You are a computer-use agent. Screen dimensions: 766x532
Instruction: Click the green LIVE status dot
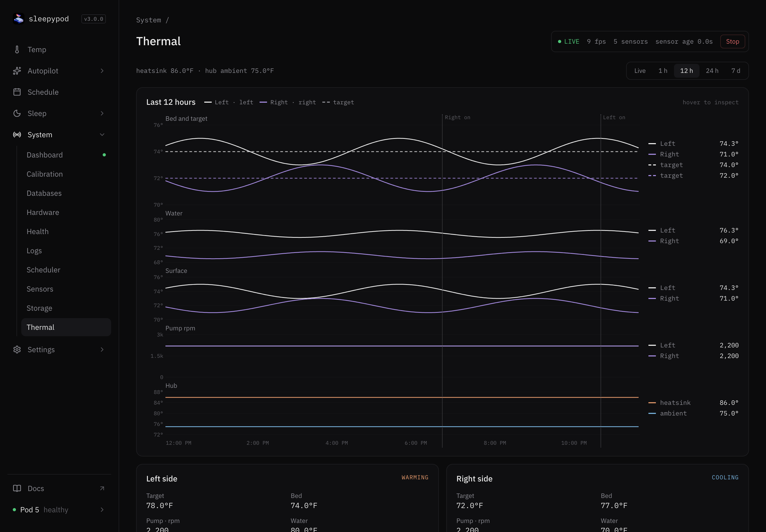[560, 42]
